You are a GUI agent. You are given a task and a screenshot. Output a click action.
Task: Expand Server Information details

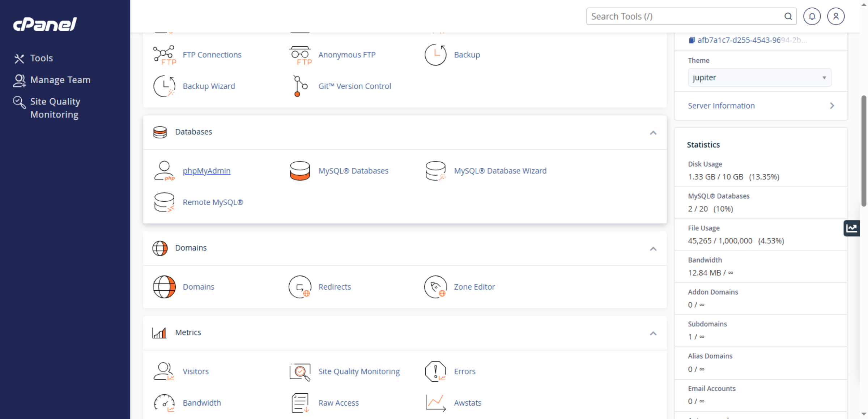(832, 105)
